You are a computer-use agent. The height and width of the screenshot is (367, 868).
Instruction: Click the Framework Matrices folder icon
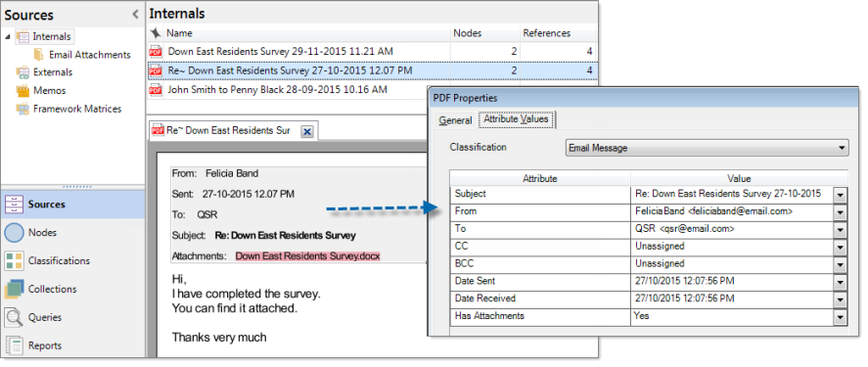tap(23, 109)
